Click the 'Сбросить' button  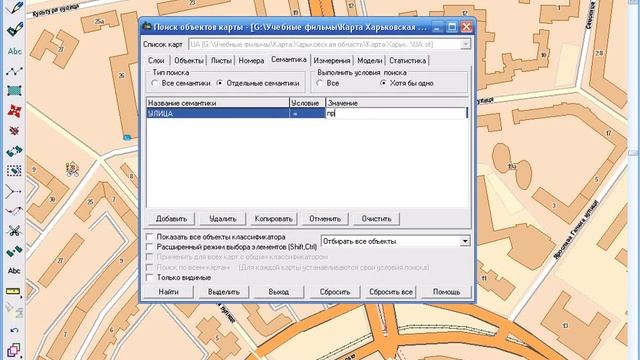[x=335, y=292]
